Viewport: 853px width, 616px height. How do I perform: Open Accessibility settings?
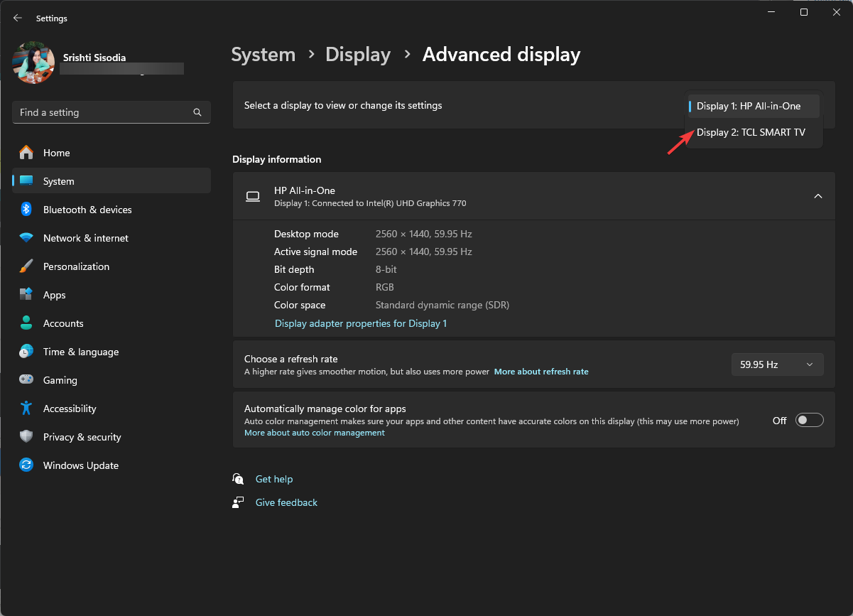tap(69, 409)
